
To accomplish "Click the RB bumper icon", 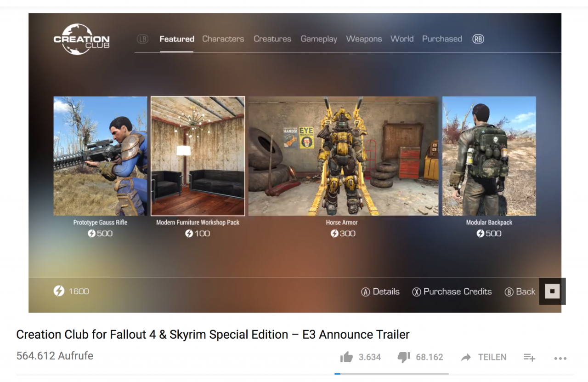I will (x=478, y=39).
